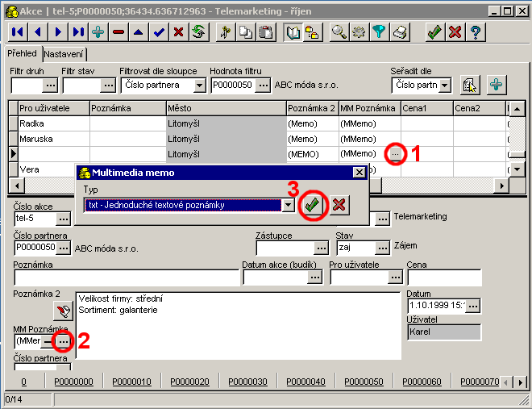
Task: Open the ellipsis button next to MM Poznámka
Action: [x=63, y=341]
